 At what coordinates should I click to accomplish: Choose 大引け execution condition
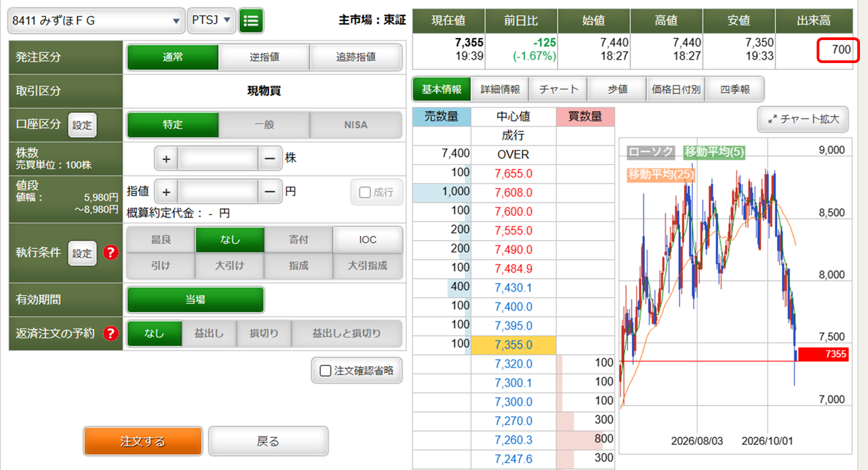tap(229, 265)
